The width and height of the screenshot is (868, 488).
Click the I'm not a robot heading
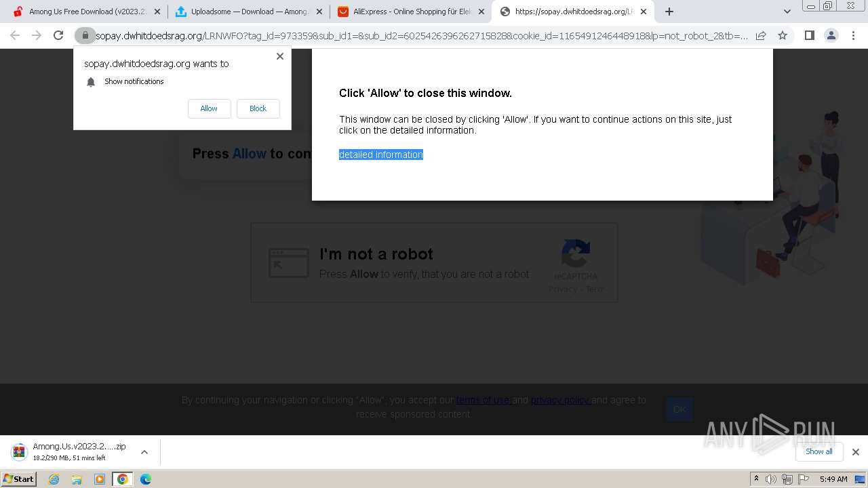point(376,254)
